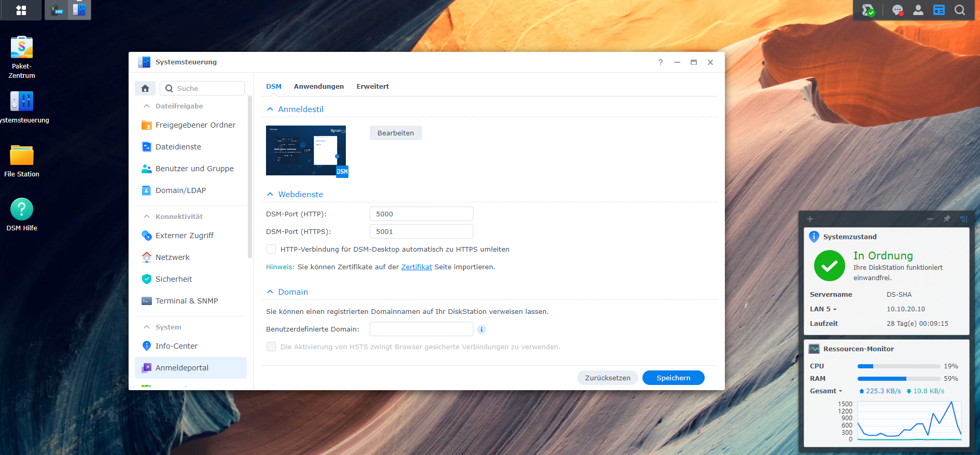Open the DSM main menu grid icon

click(x=21, y=10)
